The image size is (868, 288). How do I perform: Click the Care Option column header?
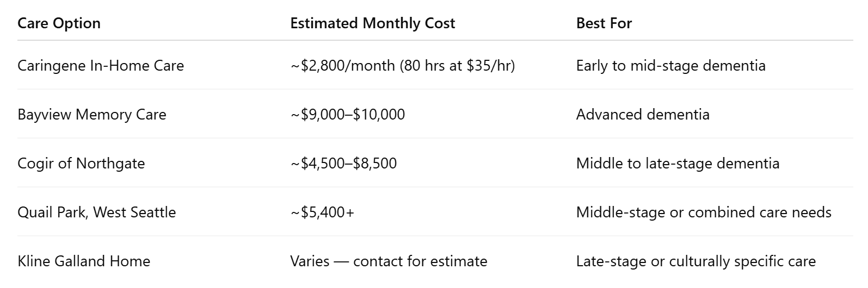[x=59, y=23]
